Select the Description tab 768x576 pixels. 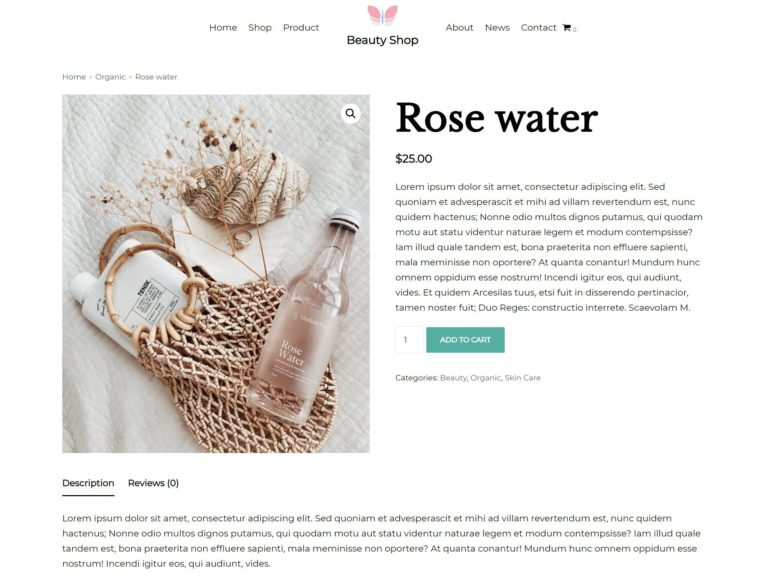[x=88, y=483]
